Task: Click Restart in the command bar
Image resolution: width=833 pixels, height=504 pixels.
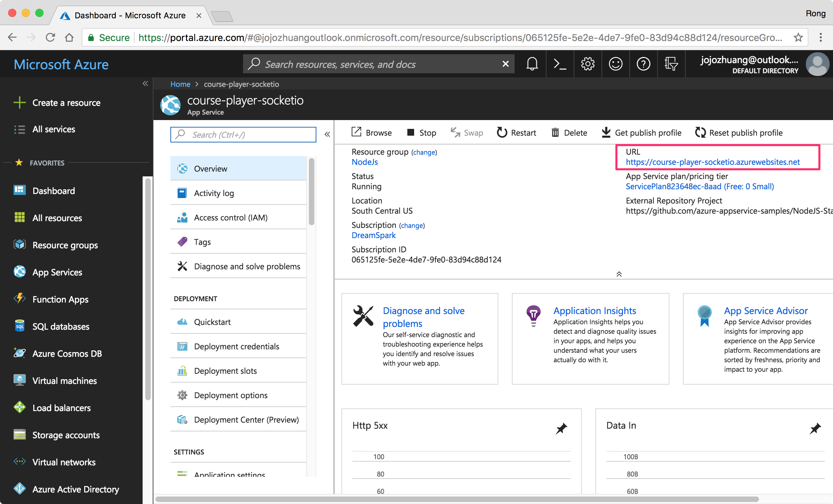Action: coord(516,133)
